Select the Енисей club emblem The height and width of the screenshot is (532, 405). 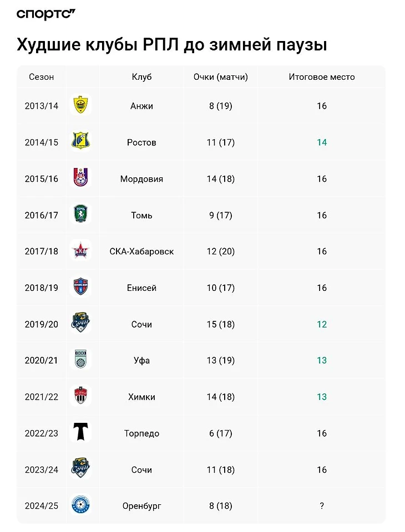coord(81,288)
